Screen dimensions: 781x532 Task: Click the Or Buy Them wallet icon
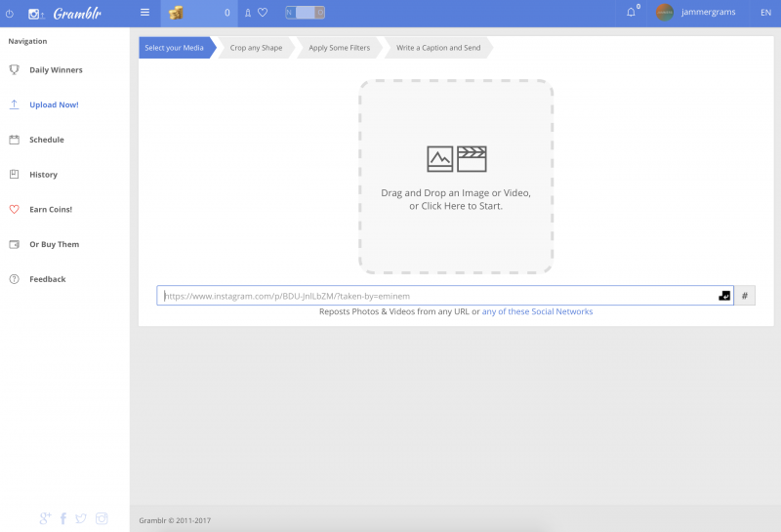(15, 244)
